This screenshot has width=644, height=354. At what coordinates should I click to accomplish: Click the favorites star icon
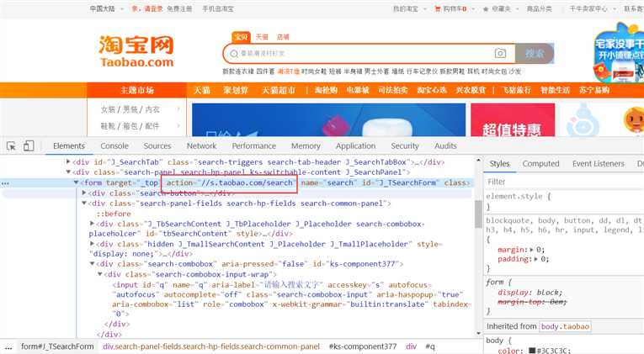486,8
